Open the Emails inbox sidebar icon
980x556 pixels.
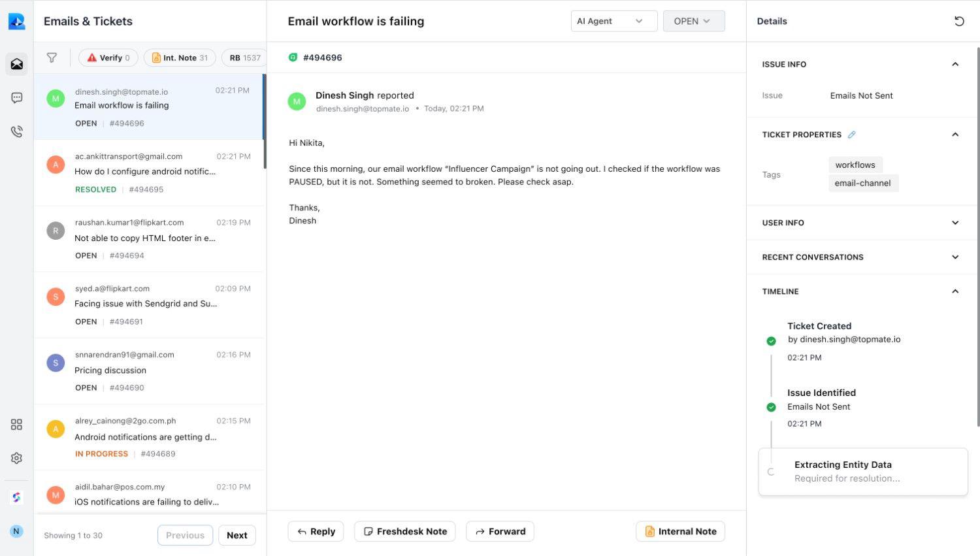[17, 64]
